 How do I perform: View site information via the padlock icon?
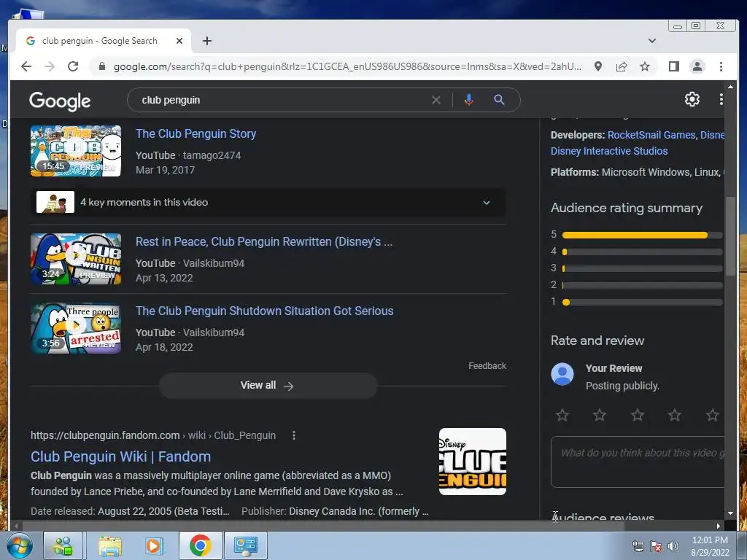[x=102, y=66]
